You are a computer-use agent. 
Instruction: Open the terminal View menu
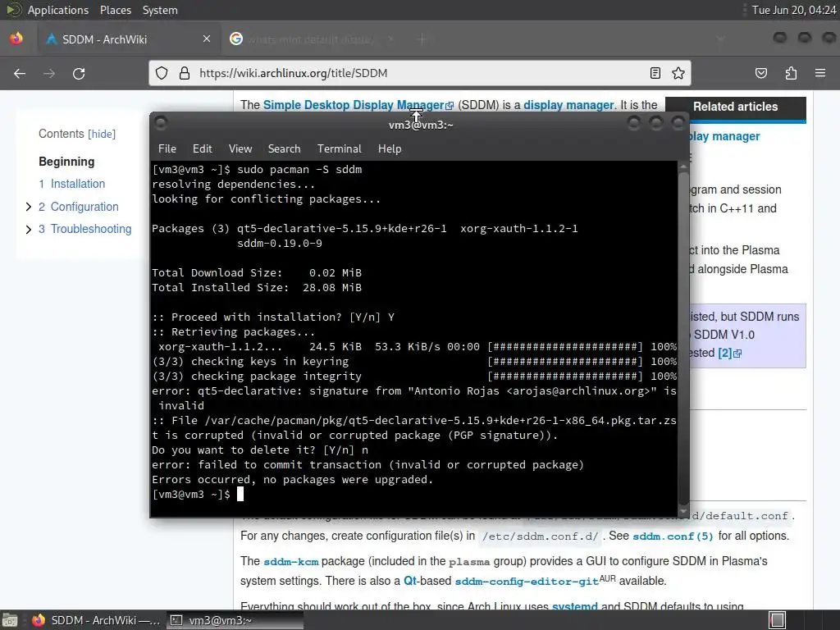click(x=240, y=149)
